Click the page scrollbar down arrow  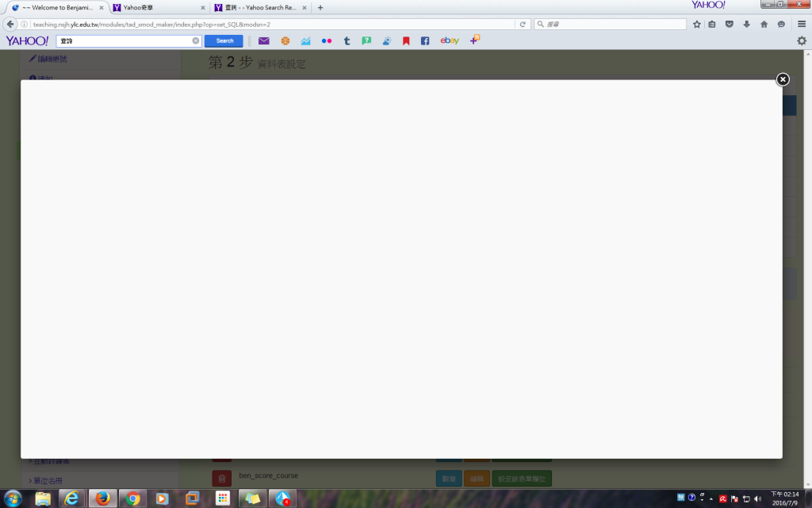click(807, 485)
